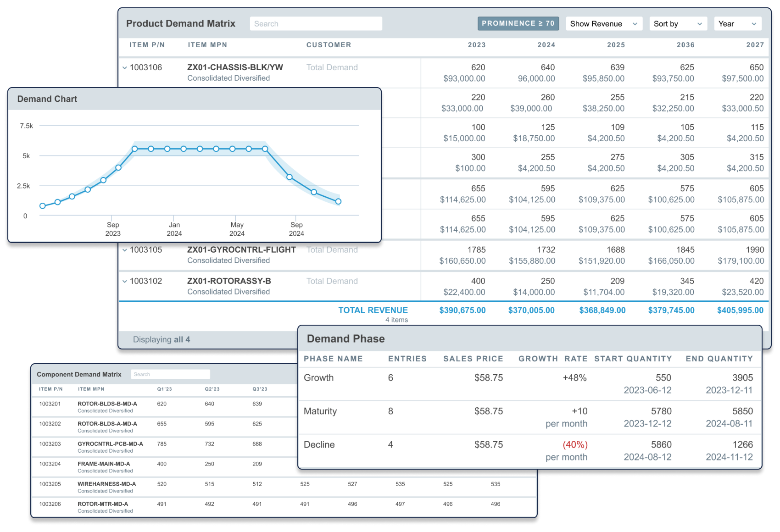Click the +48% growth rate value
Screen dimensions: 780x532
[x=574, y=378]
